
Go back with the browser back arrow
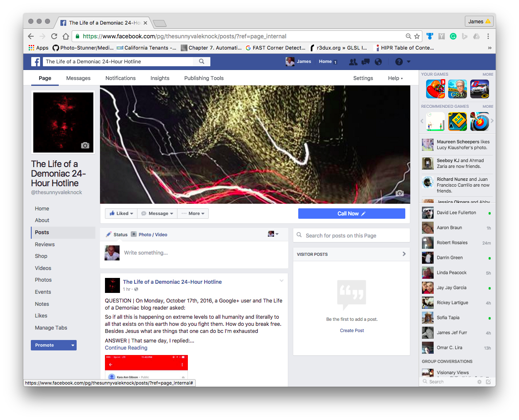pyautogui.click(x=31, y=36)
